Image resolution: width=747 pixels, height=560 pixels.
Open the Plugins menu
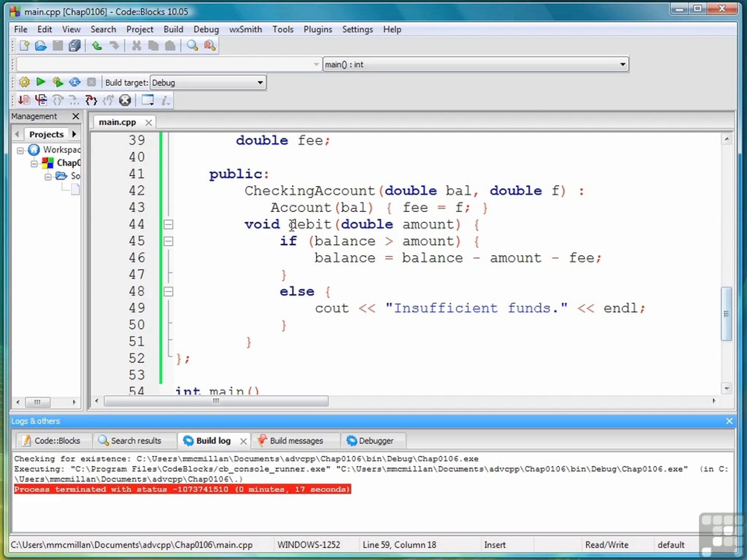tap(318, 30)
